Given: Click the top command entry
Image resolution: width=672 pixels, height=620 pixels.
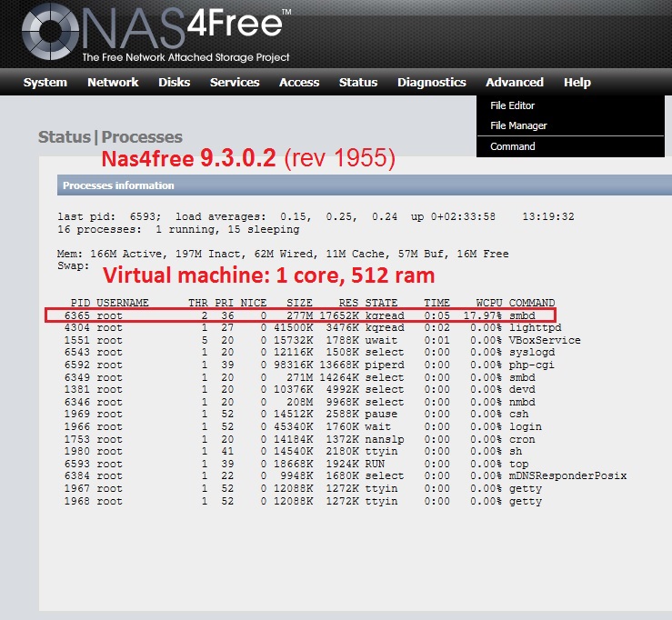Looking at the screenshot, I should (518, 464).
